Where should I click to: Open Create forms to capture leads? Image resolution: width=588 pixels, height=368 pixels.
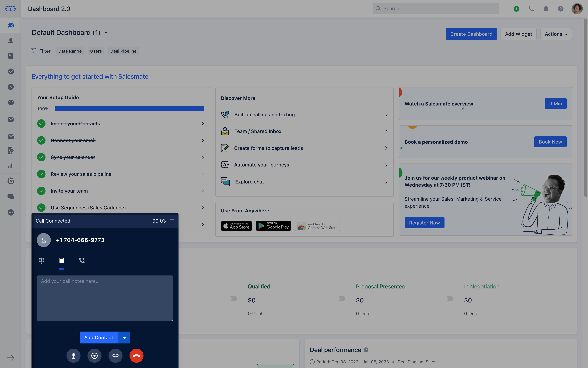304,148
